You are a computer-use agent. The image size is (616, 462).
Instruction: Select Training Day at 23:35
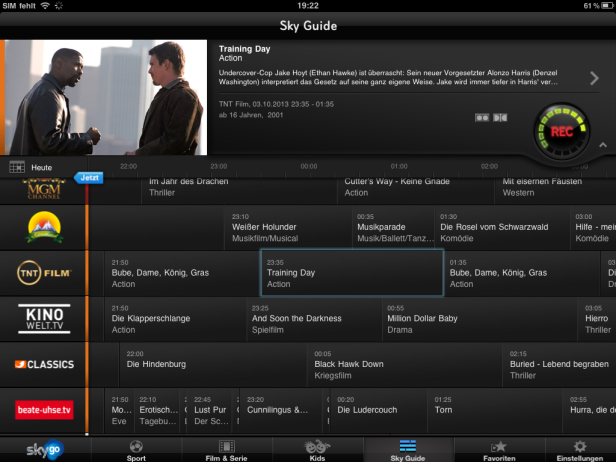pos(352,273)
